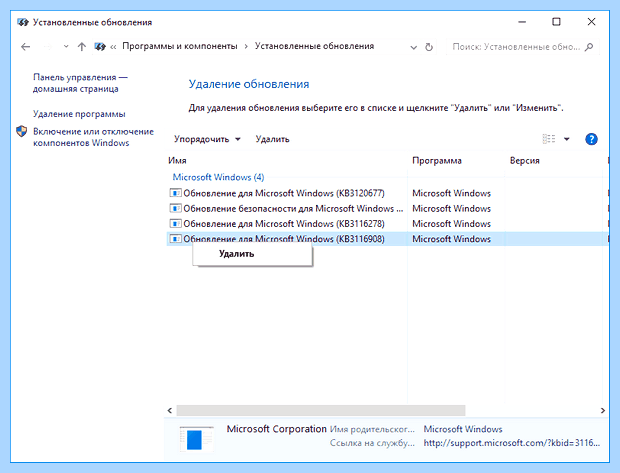Screen dimensions: 620x473
Task: Click the icon of update KB3116908
Action: [x=175, y=239]
